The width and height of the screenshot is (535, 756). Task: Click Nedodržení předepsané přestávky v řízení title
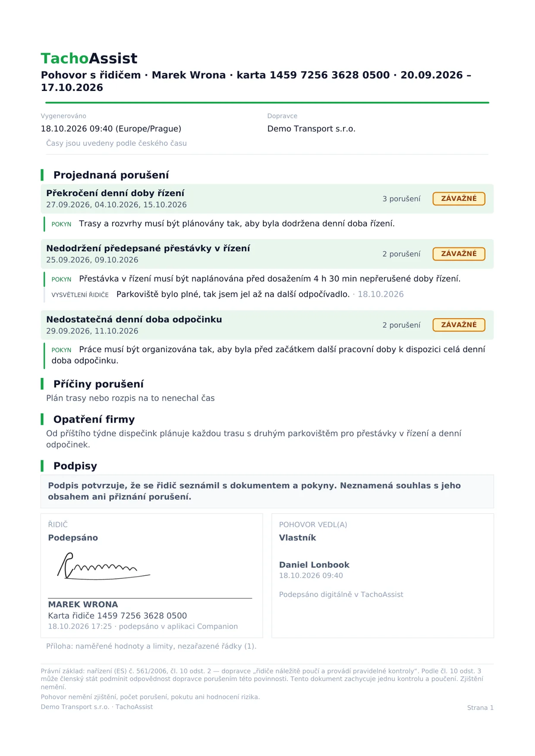tap(148, 248)
